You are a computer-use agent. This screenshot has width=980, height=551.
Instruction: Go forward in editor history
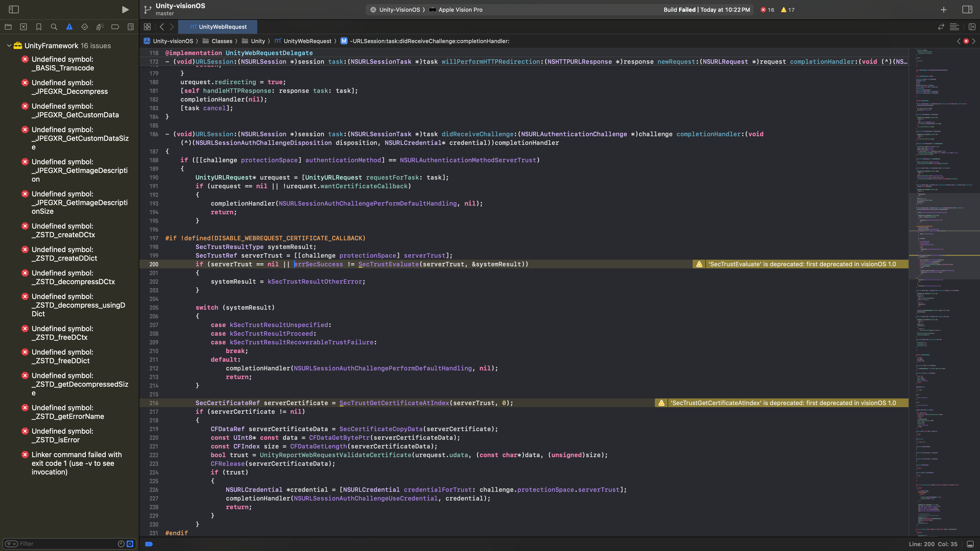click(172, 27)
